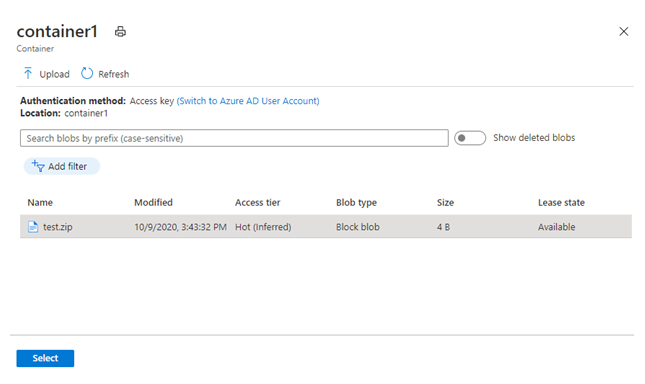645x384 pixels.
Task: Sort by Access tier column header
Action: pos(258,202)
